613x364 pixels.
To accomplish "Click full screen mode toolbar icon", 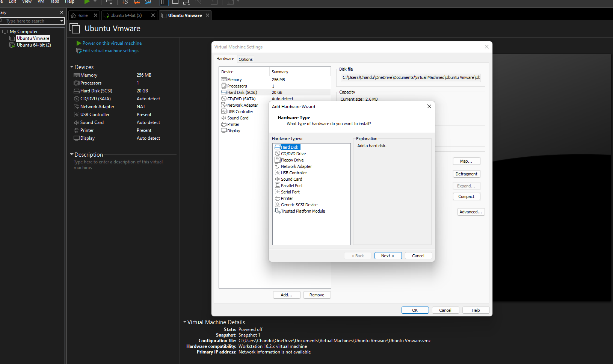I will [x=187, y=2].
